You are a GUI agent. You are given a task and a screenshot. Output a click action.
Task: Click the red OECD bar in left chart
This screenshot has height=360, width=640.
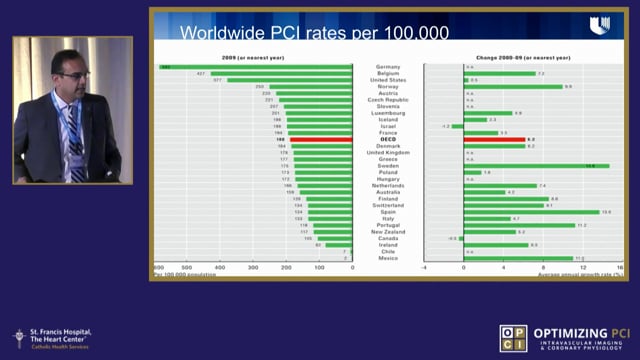click(x=321, y=140)
